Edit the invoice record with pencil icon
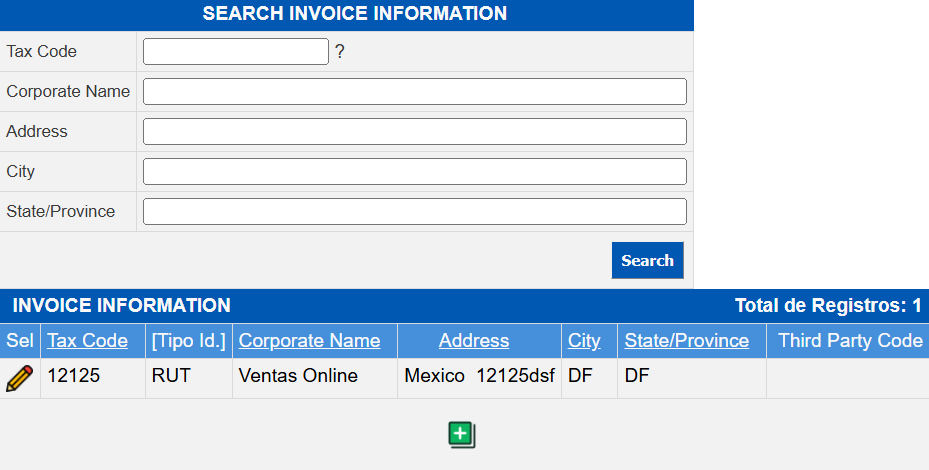The height and width of the screenshot is (470, 929). coord(19,378)
